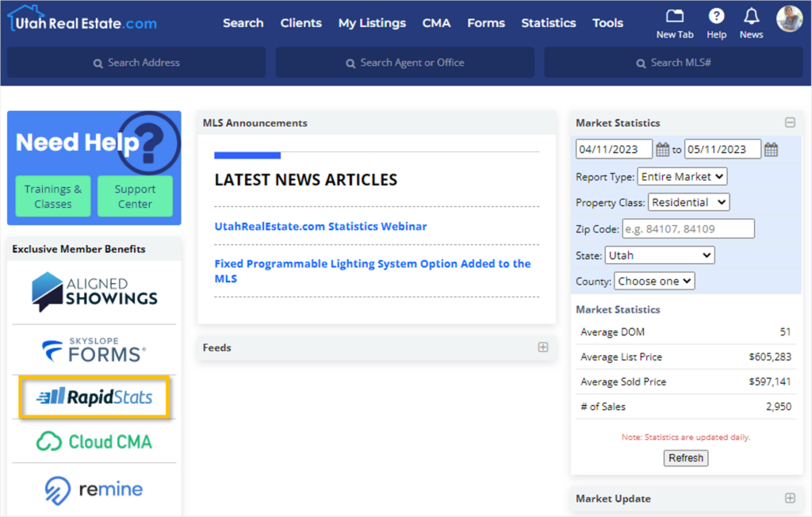
Task: Open the County dropdown
Action: pos(654,281)
